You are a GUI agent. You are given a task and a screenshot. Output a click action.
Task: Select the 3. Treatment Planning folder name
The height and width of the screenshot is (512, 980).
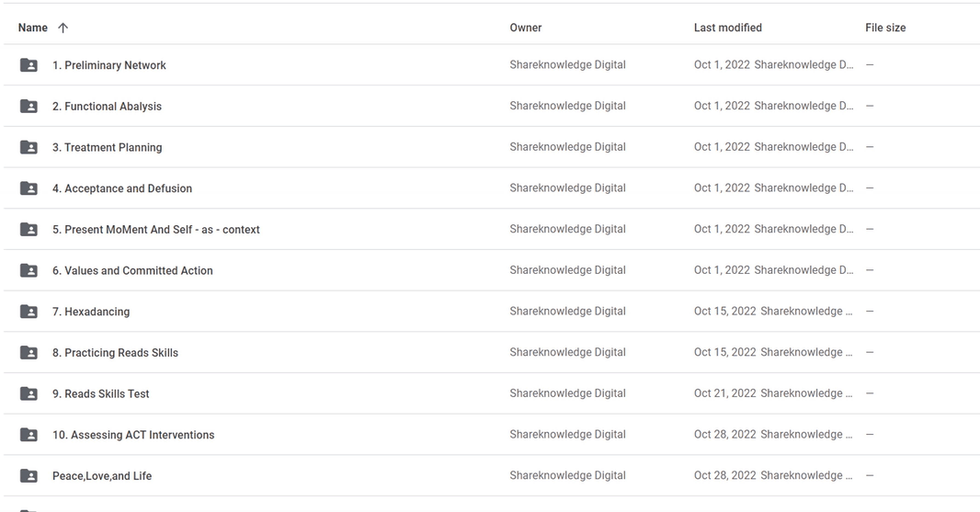coord(107,147)
